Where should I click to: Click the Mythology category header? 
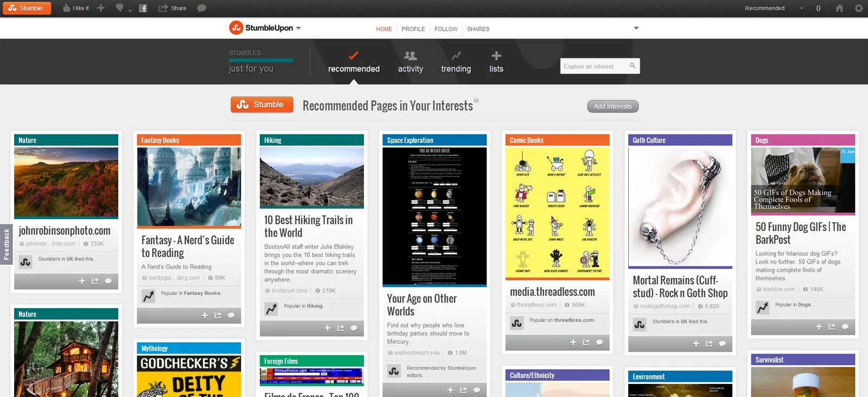189,348
